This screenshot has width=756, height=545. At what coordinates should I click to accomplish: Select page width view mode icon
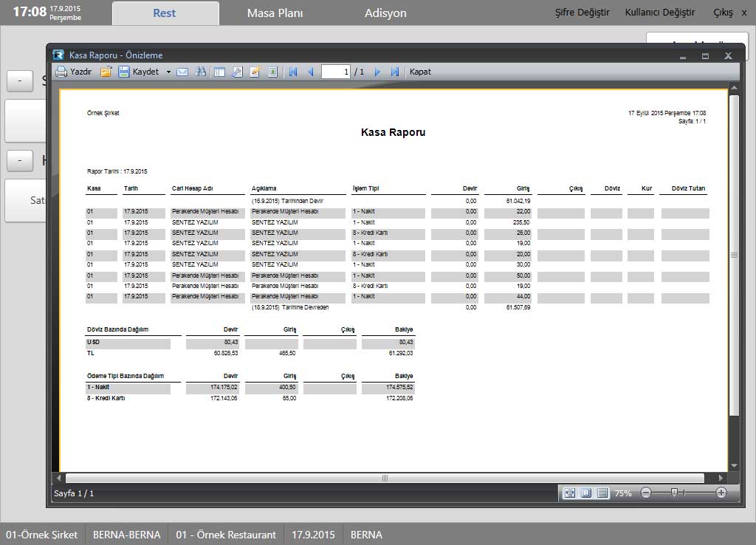(569, 493)
